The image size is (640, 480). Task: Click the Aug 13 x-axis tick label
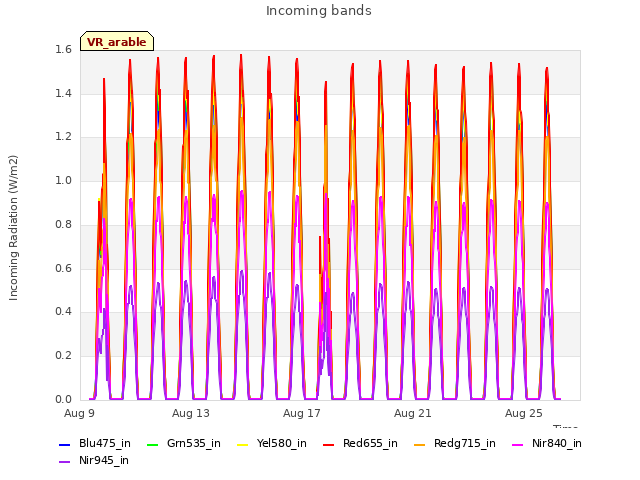191,413
